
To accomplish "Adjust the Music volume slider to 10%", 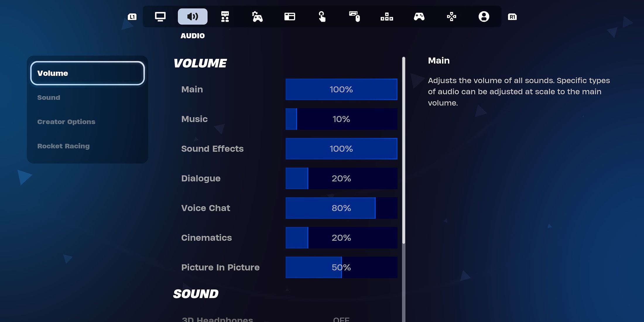I will click(297, 119).
